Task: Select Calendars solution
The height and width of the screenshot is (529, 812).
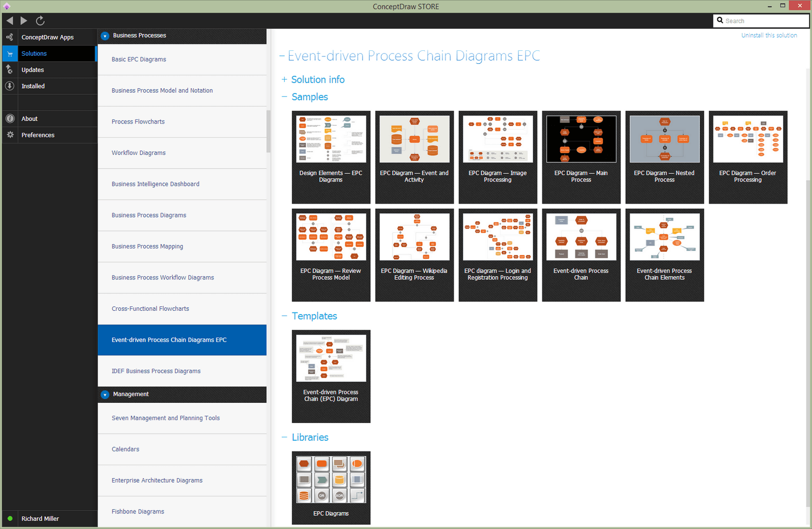Action: click(182, 449)
